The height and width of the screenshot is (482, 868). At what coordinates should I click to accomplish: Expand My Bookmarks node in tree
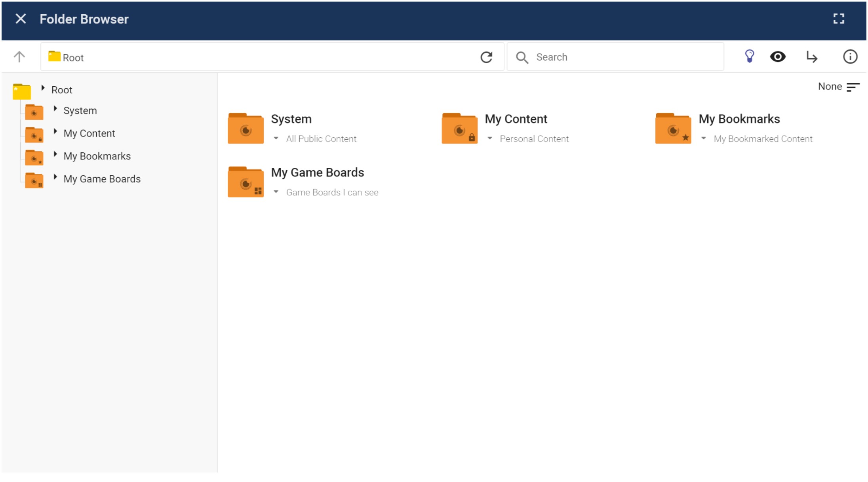[x=55, y=154]
